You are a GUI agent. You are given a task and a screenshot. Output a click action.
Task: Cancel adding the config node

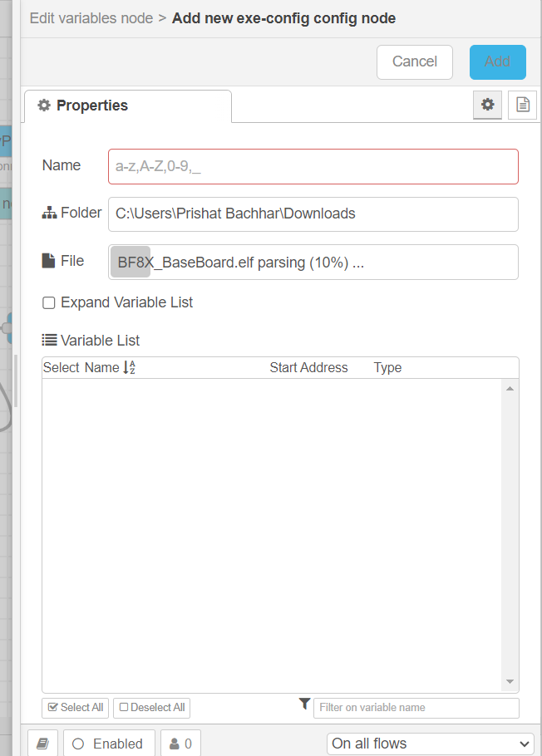(x=415, y=61)
